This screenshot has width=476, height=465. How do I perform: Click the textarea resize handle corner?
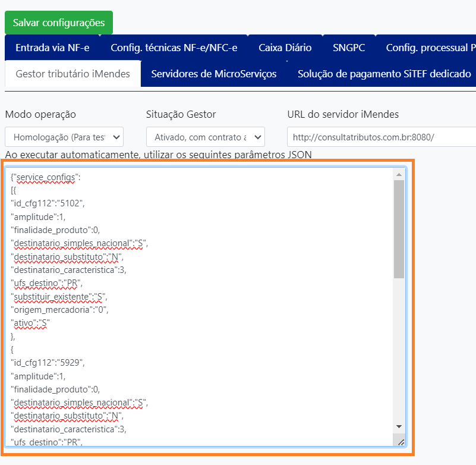point(401,441)
